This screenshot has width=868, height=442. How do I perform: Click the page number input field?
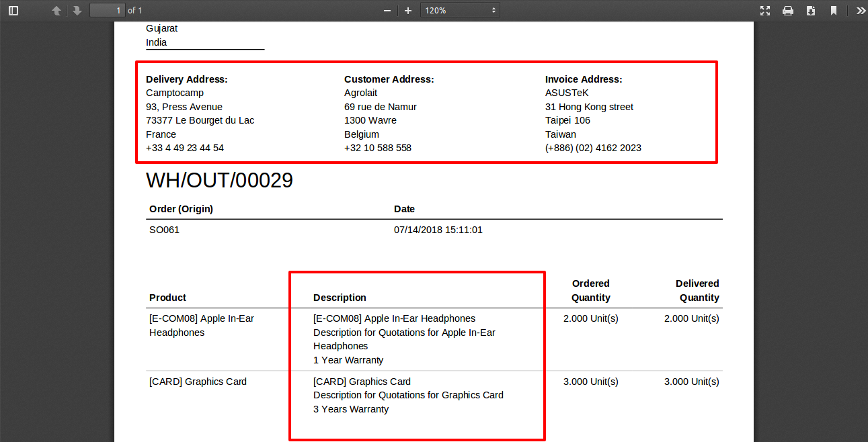tap(108, 10)
